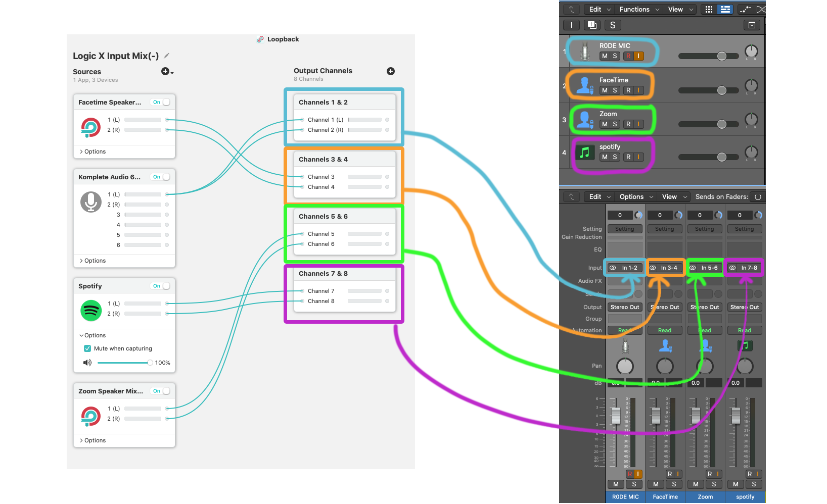The height and width of the screenshot is (504, 827).
Task: Open the Options menu in the mixer
Action: coord(631,196)
